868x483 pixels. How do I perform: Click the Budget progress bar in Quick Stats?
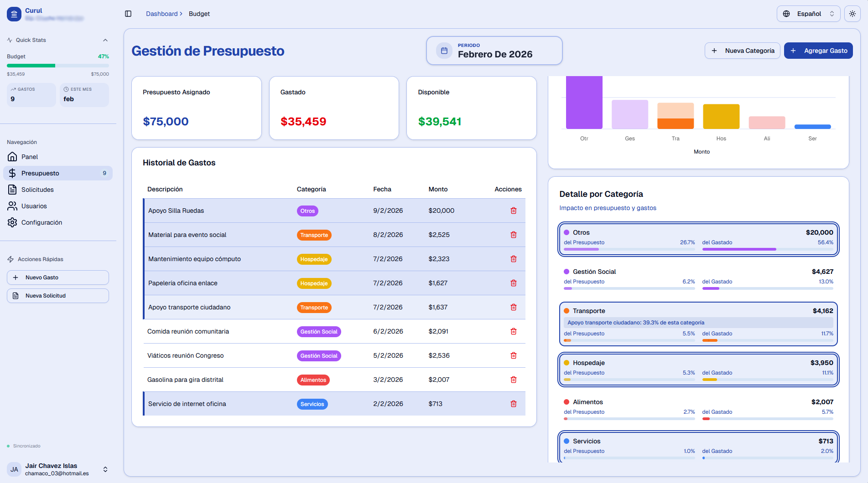[x=58, y=65]
